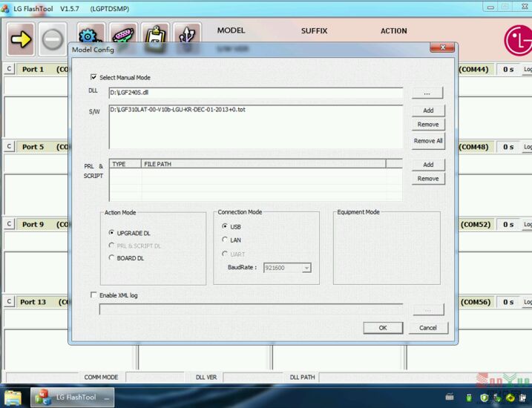This screenshot has width=532, height=408.
Task: Click COMM MODE status bar label
Action: click(x=101, y=377)
